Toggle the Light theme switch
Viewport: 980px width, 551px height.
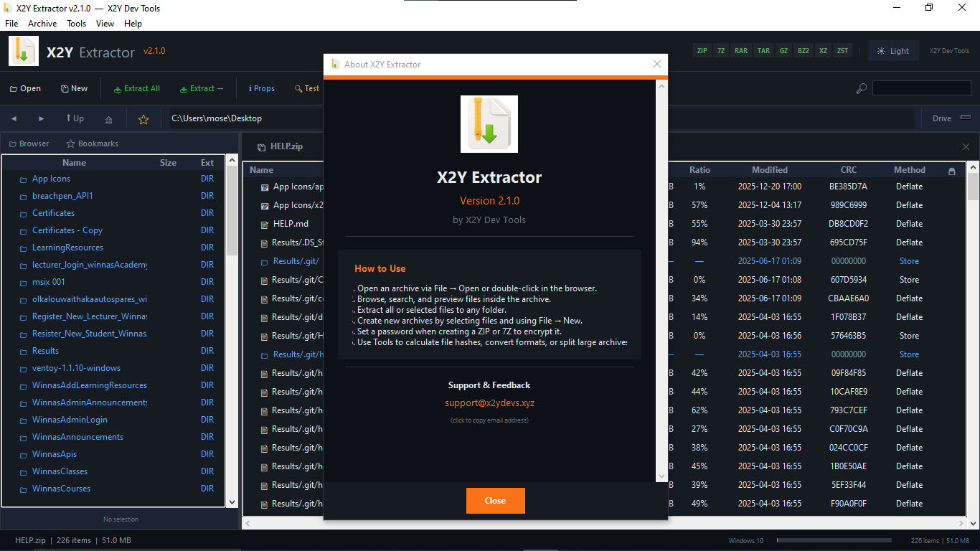click(x=893, y=51)
